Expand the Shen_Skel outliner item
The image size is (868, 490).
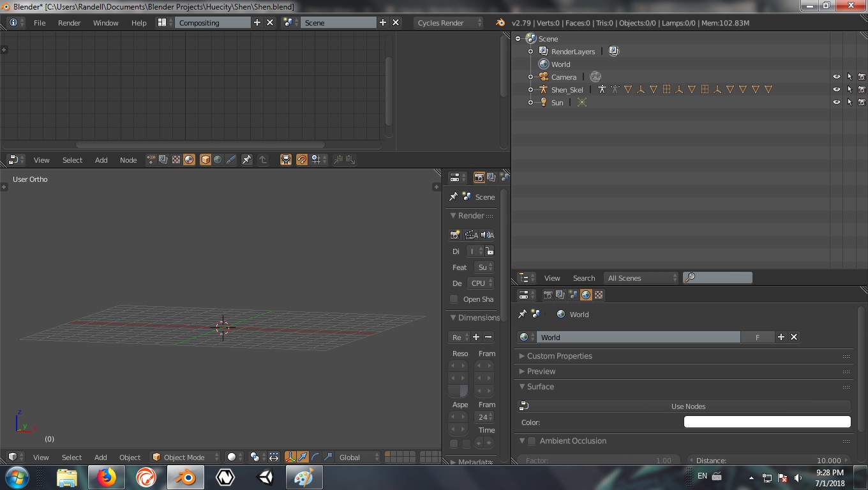pyautogui.click(x=530, y=89)
